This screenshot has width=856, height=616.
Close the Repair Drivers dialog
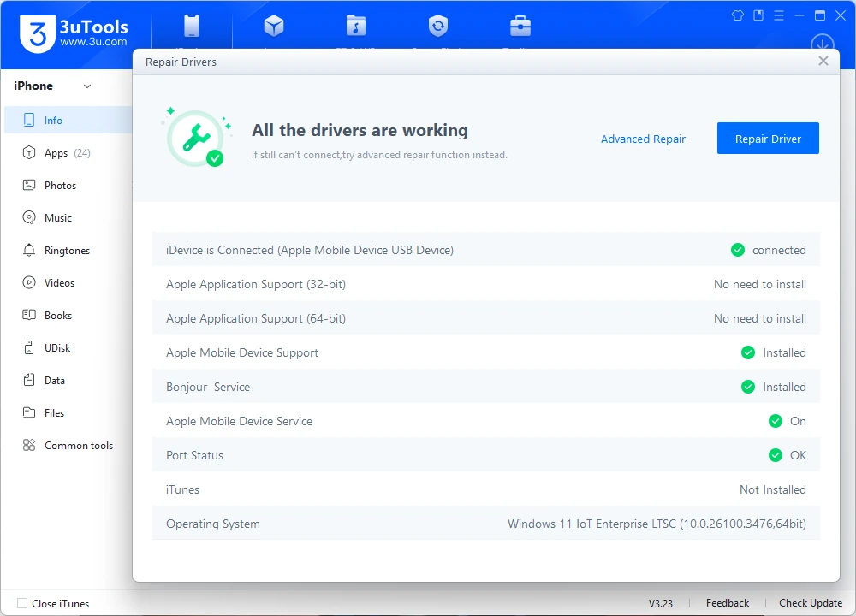(x=823, y=61)
